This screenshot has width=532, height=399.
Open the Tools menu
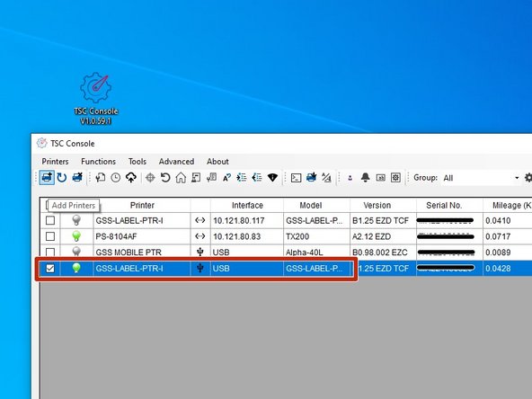pos(137,162)
